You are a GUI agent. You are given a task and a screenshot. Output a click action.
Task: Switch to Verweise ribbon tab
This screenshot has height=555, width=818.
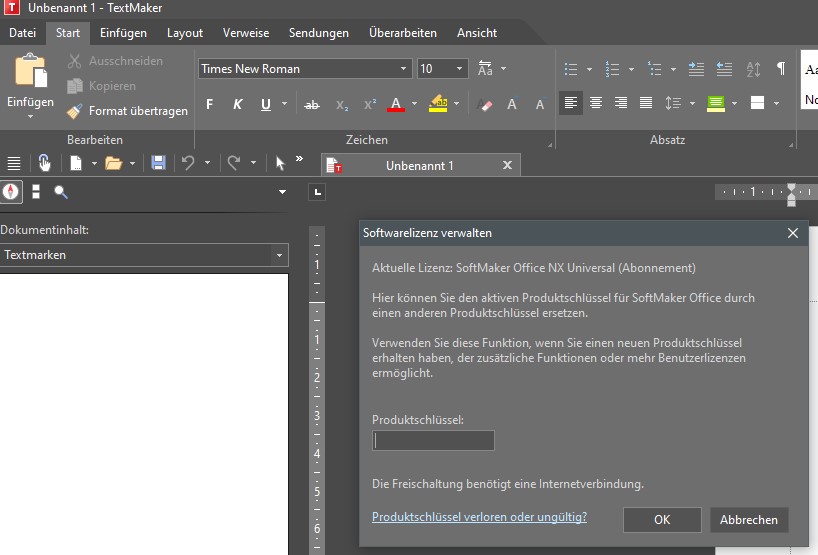click(246, 33)
